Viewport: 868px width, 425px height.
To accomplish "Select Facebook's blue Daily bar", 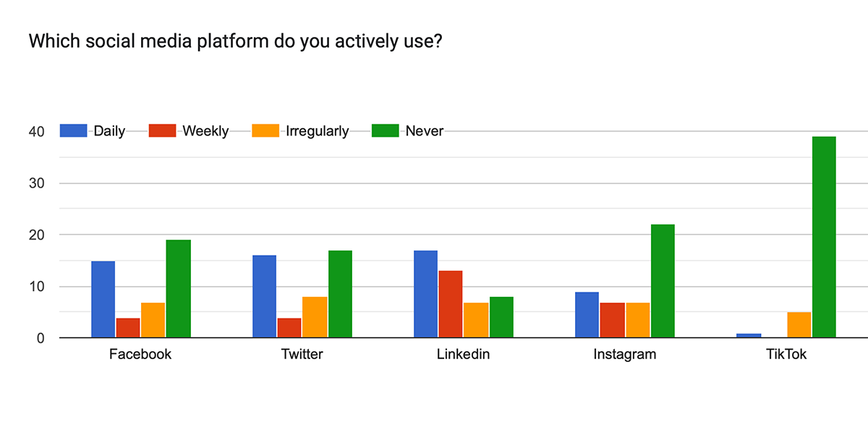I will tap(103, 299).
